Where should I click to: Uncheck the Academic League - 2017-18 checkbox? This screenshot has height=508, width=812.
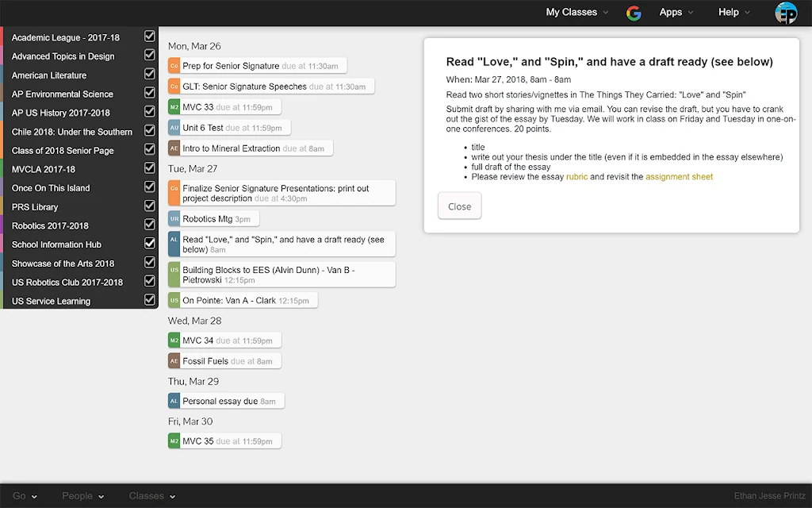150,37
